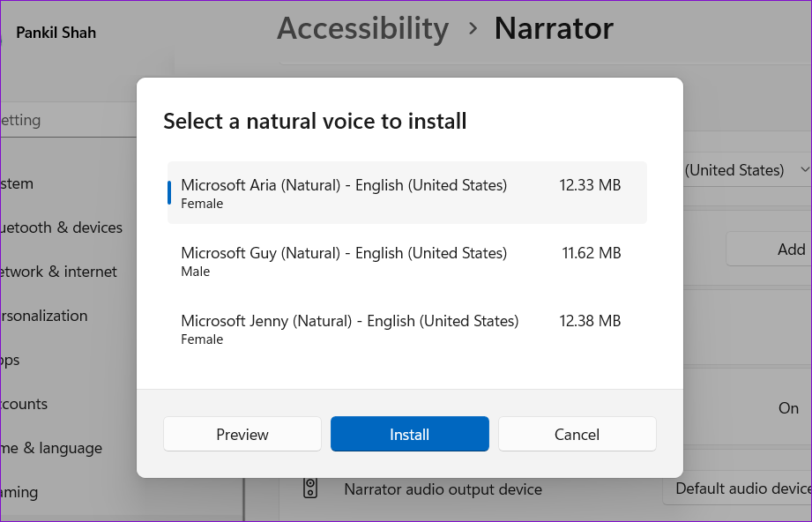
Task: Select Microsoft Aria natural voice
Action: [407, 192]
